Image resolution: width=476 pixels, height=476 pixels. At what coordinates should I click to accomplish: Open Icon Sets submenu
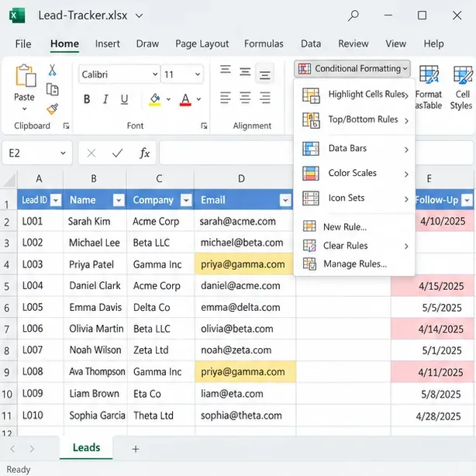coord(354,198)
